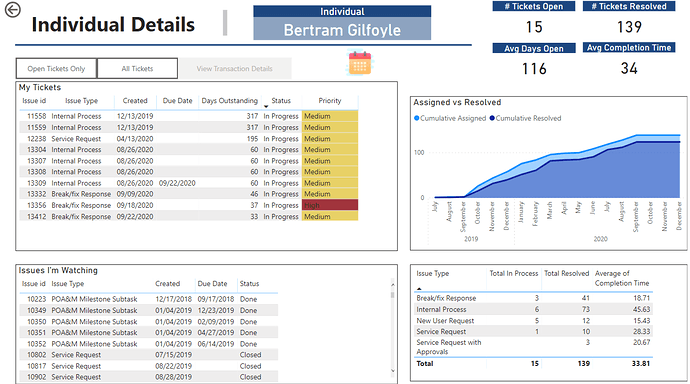Show All Tickets
The width and height of the screenshot is (690, 384).
(x=137, y=69)
